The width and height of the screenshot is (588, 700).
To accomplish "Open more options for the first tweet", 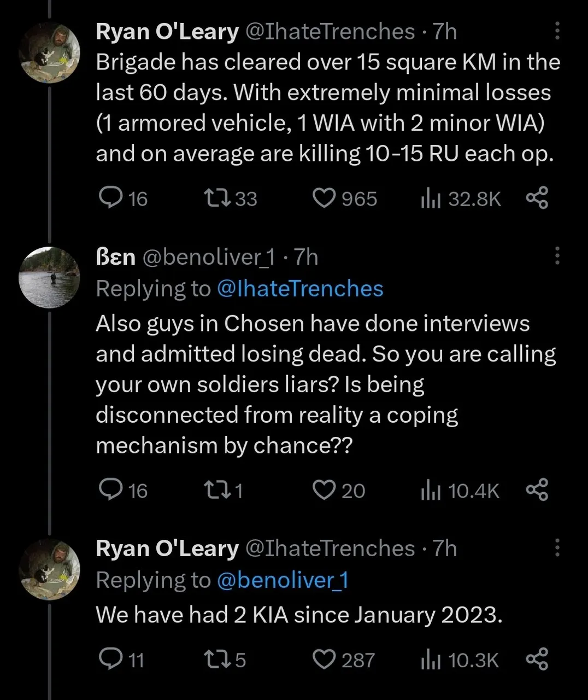I will click(557, 32).
